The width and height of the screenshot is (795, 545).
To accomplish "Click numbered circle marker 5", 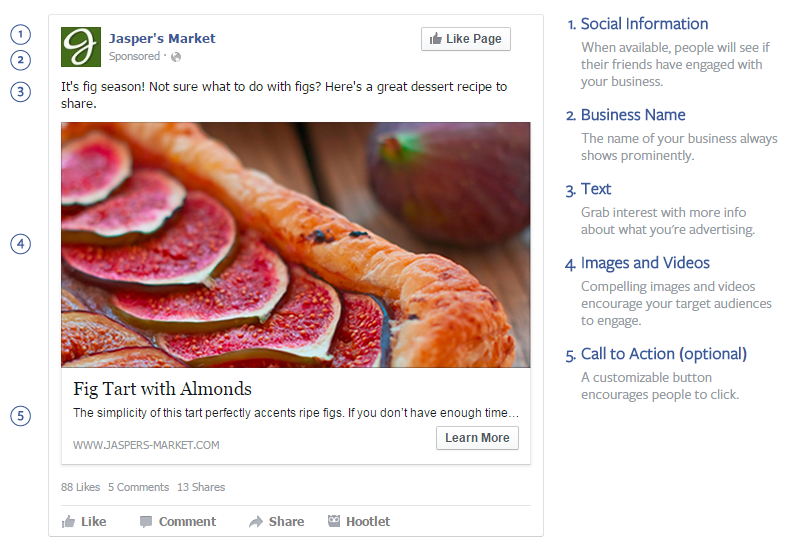I will point(21,416).
